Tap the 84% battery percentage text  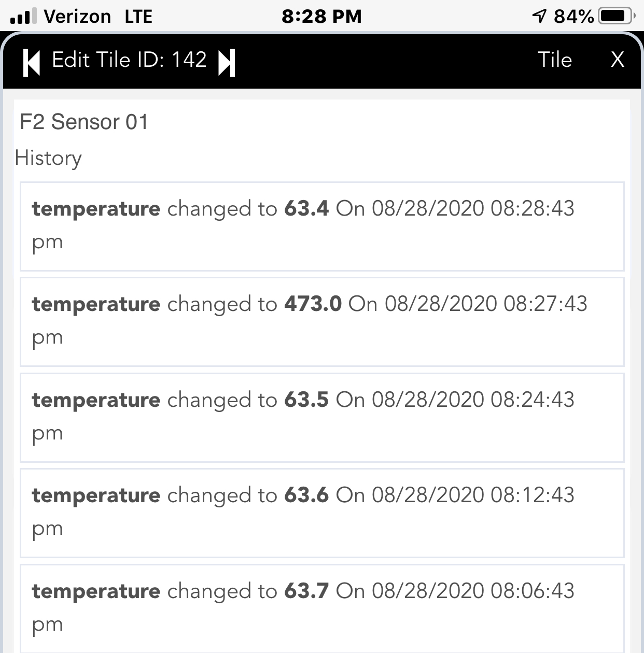(x=573, y=17)
